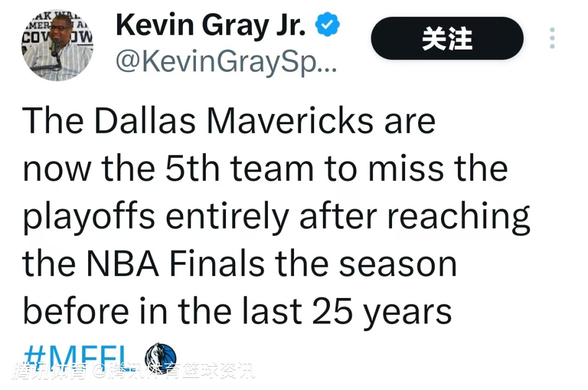Image resolution: width=588 pixels, height=390 pixels.
Task: Select the Kevin Gray Jr. display name
Action: pyautogui.click(x=211, y=25)
